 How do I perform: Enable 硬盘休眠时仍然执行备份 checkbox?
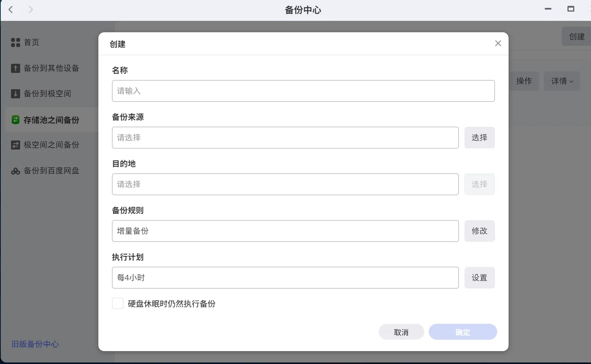point(118,303)
